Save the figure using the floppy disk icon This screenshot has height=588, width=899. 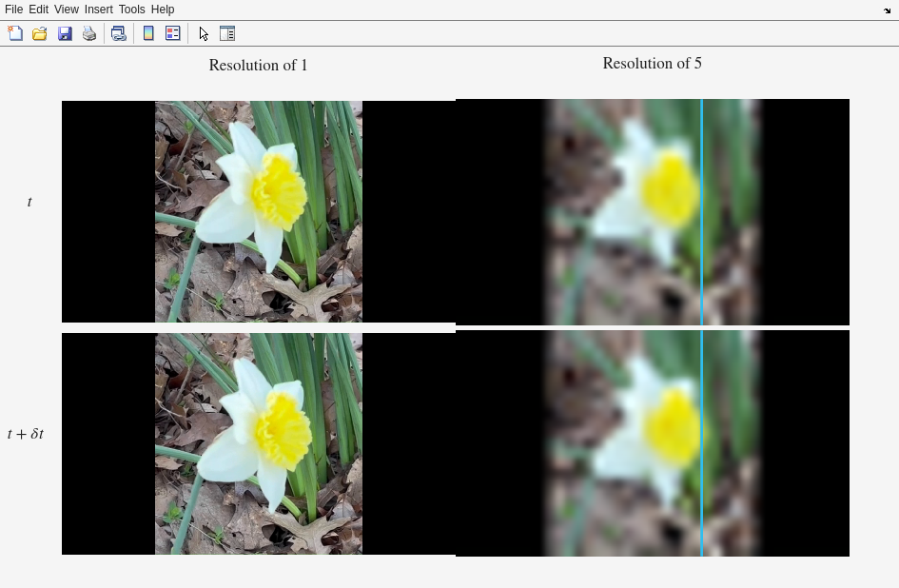click(65, 33)
